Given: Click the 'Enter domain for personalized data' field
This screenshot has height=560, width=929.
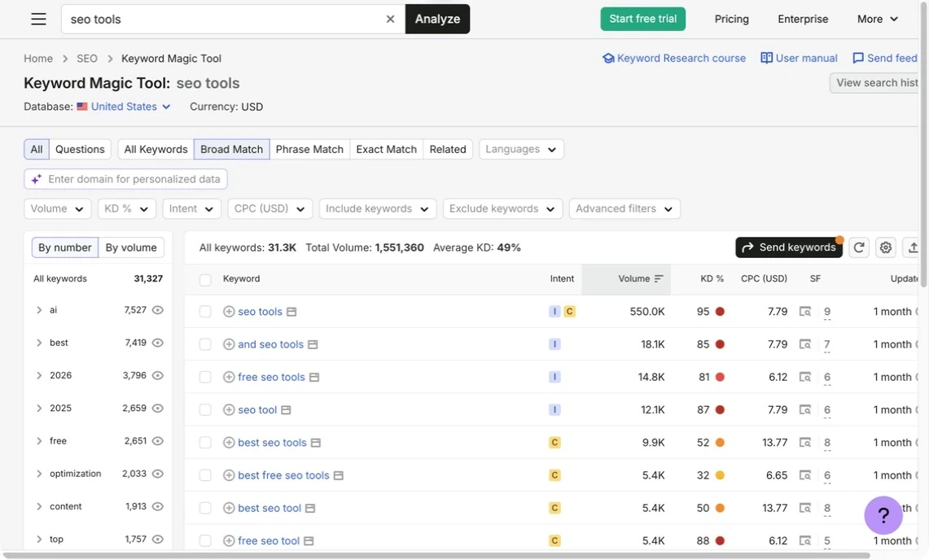Looking at the screenshot, I should click(x=125, y=179).
